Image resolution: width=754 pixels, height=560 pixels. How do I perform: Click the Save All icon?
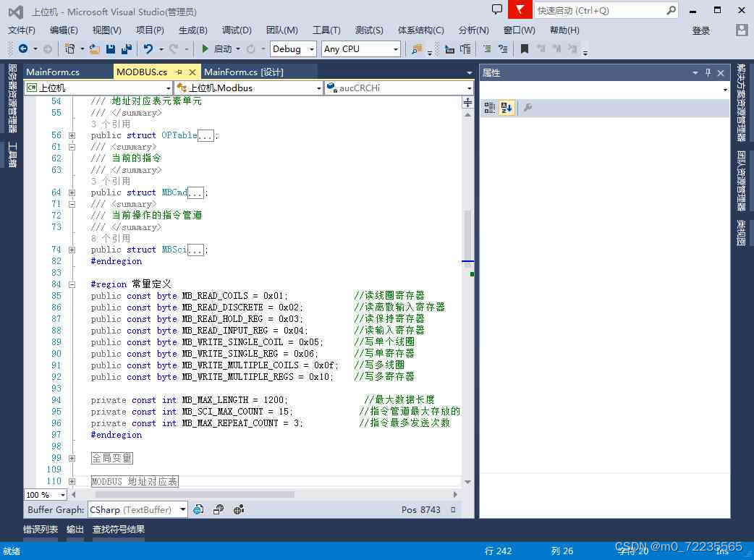click(x=127, y=48)
